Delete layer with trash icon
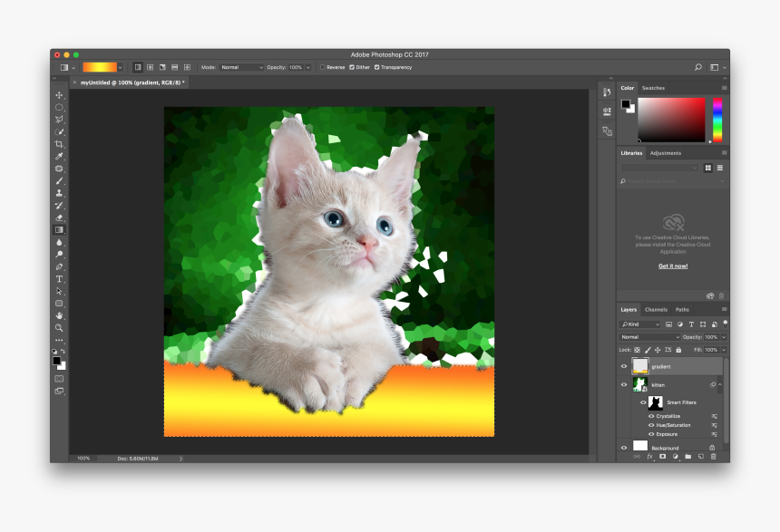This screenshot has height=532, width=780. (x=714, y=457)
